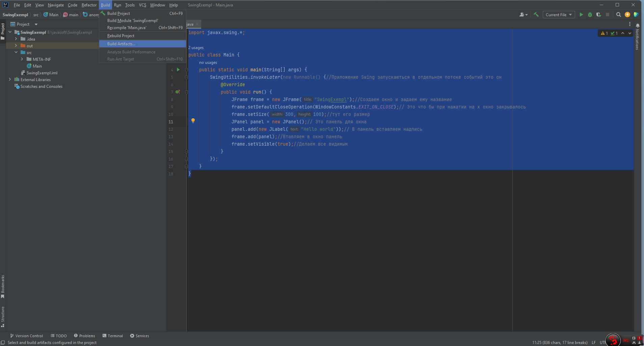
Task: Expand the META-INF folder
Action: [x=22, y=59]
